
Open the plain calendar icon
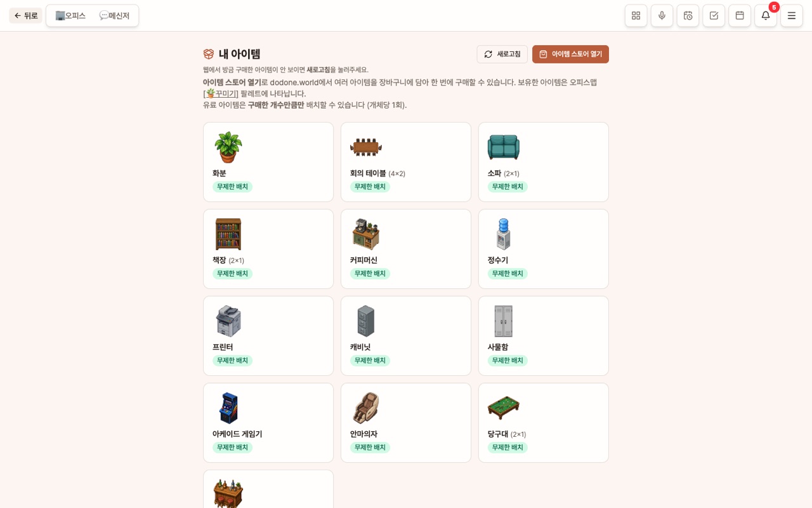coord(740,16)
